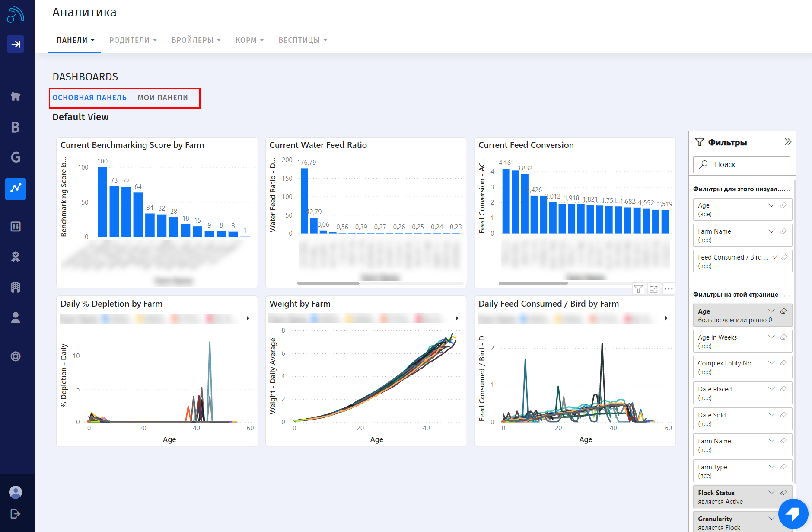Expand the visual-level Age filter card
The image size is (812, 532).
tap(771, 205)
